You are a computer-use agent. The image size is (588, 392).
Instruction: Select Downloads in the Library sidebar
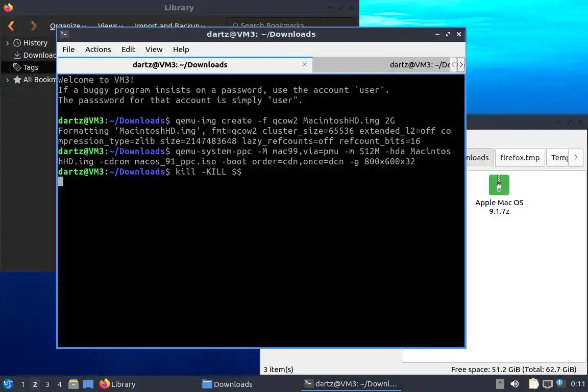(35, 55)
